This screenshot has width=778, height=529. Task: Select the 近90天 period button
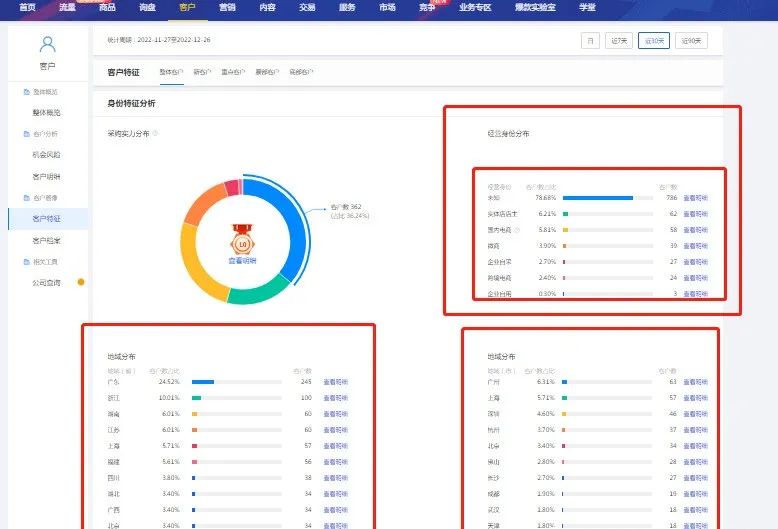click(x=691, y=41)
